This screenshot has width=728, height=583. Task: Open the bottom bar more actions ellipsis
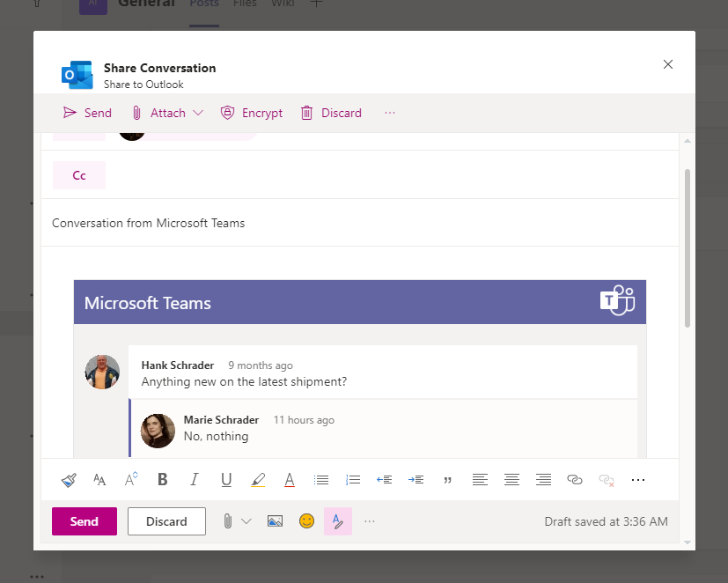pos(370,521)
